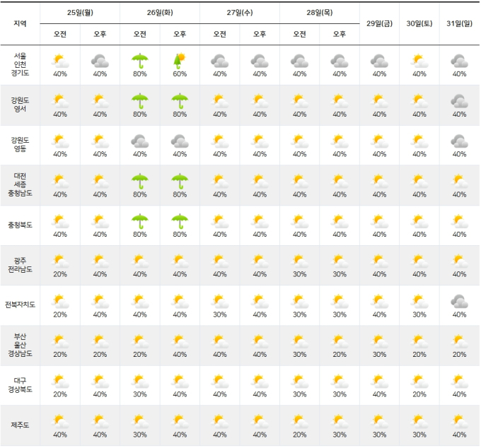Click the 오전 subheader under 28일(목)
The height and width of the screenshot is (448, 481).
(300, 34)
